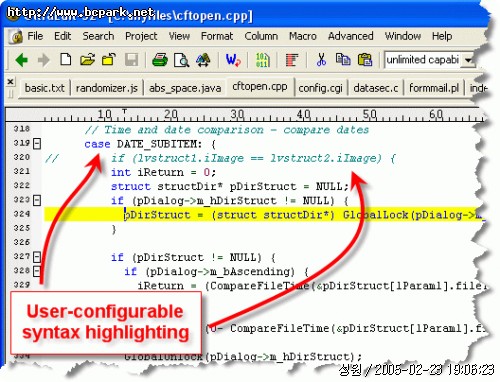
Task: Toggle word wrap W icon
Action: click(x=233, y=60)
